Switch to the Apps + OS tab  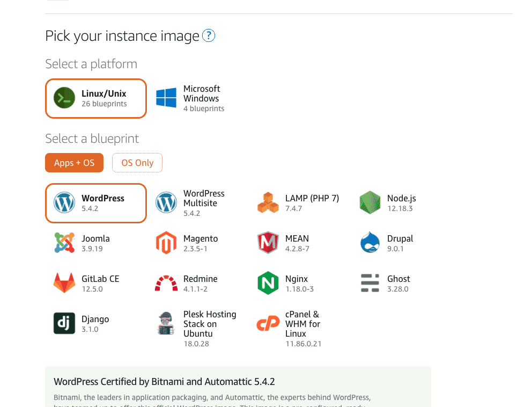pos(75,163)
